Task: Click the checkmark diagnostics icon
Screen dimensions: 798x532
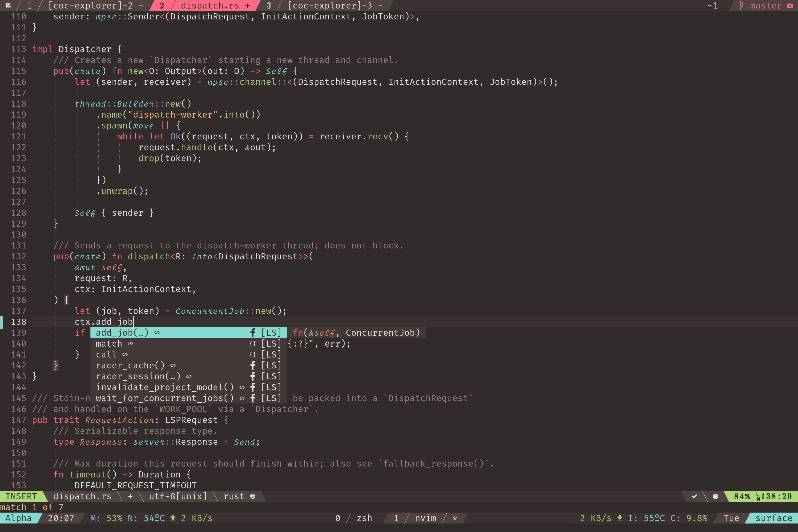Action: pos(694,496)
